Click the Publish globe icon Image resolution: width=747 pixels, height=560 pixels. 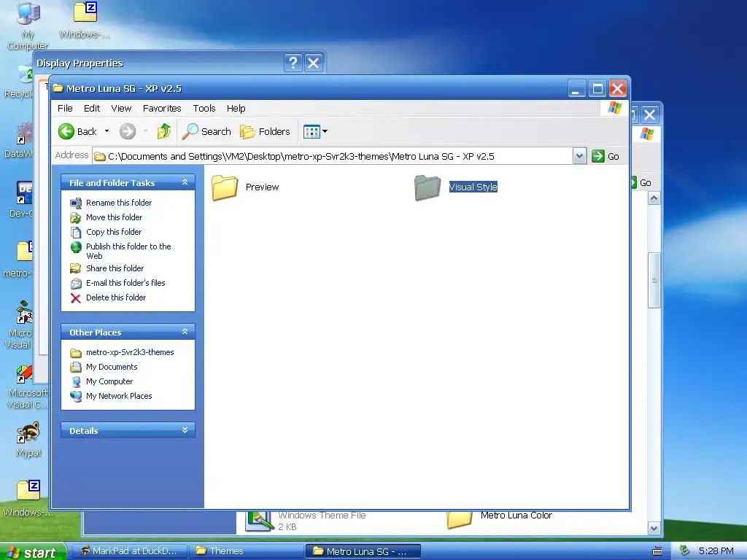point(76,246)
